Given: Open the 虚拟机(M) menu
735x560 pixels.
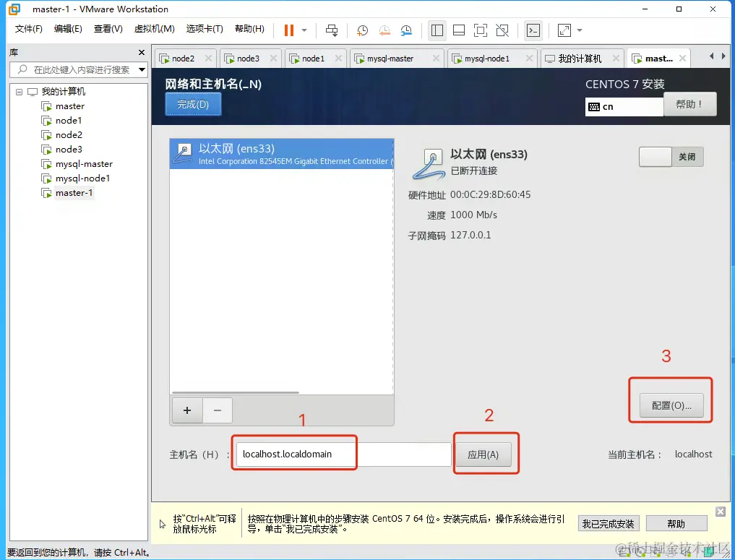Looking at the screenshot, I should tap(154, 29).
